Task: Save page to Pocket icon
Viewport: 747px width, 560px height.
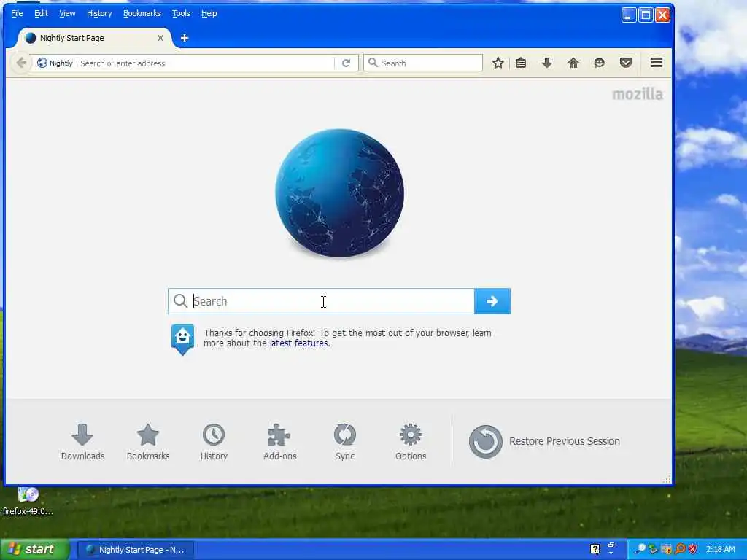Action: 625,63
